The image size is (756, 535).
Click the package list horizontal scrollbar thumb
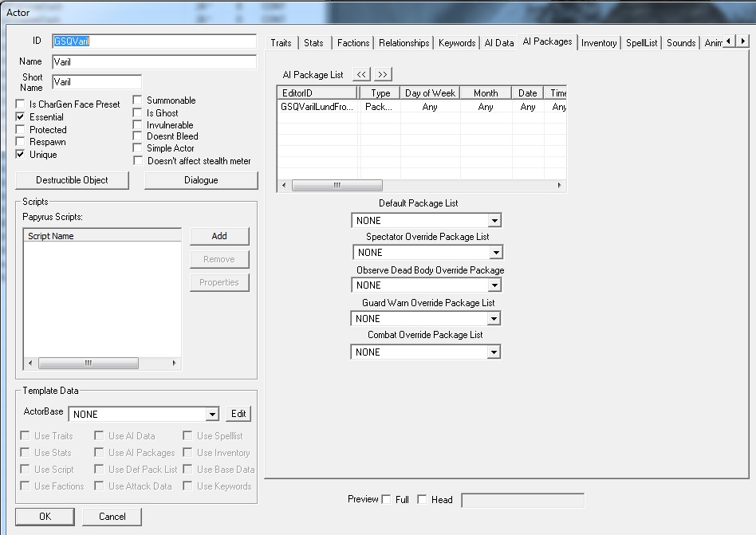click(x=336, y=185)
